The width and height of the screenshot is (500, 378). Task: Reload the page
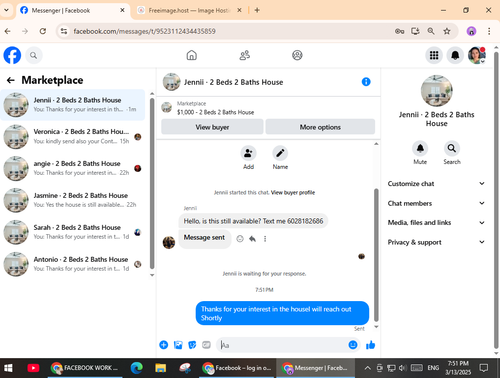pos(43,31)
